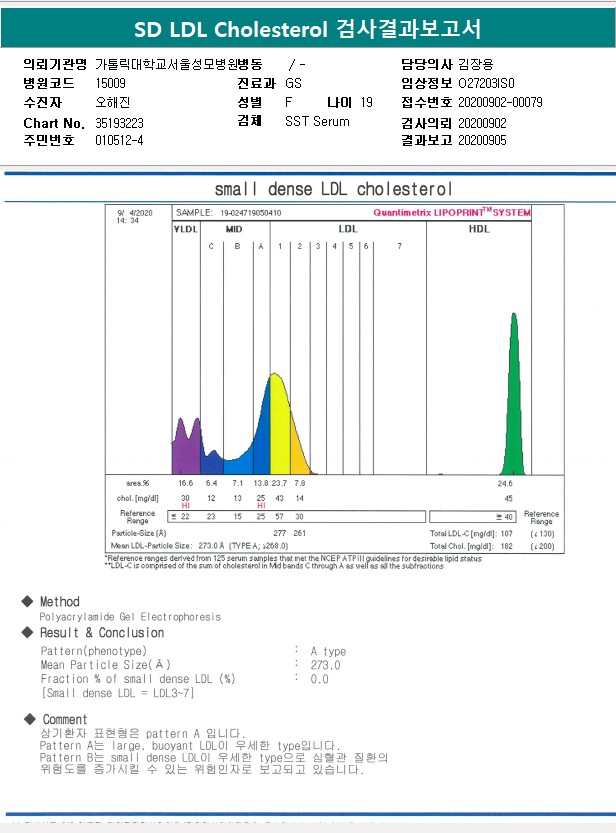The image size is (616, 833).
Task: Select 'Polyacrylamide Gel Electrophoresis' text
Action: 130,617
